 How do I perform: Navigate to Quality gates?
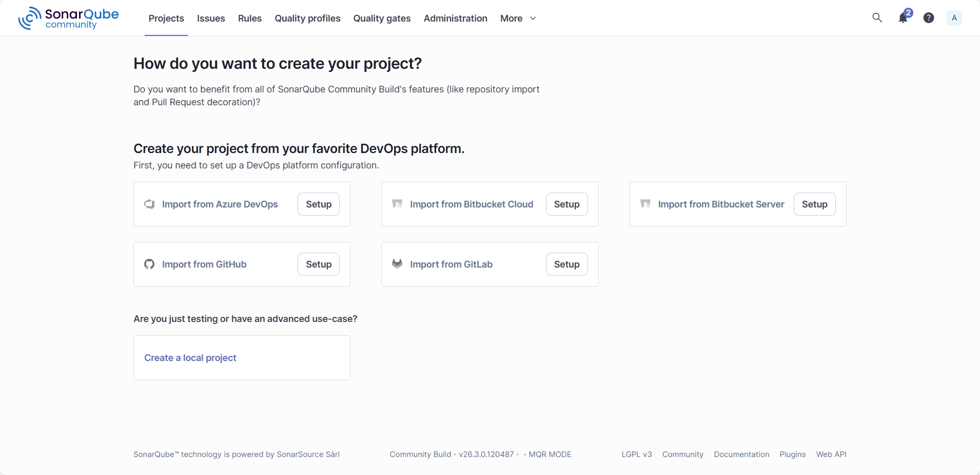[382, 18]
